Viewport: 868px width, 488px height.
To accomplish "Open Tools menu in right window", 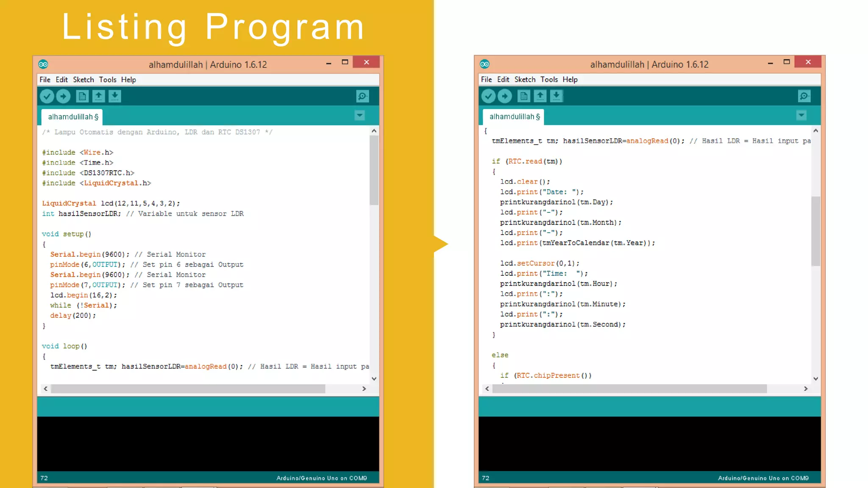I will pyautogui.click(x=549, y=79).
